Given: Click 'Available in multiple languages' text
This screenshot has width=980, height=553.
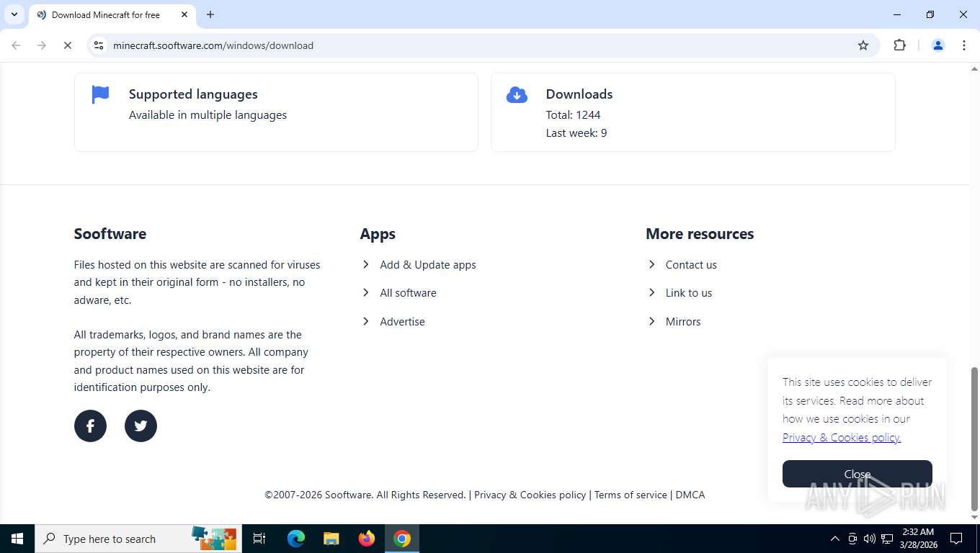Looking at the screenshot, I should (208, 114).
